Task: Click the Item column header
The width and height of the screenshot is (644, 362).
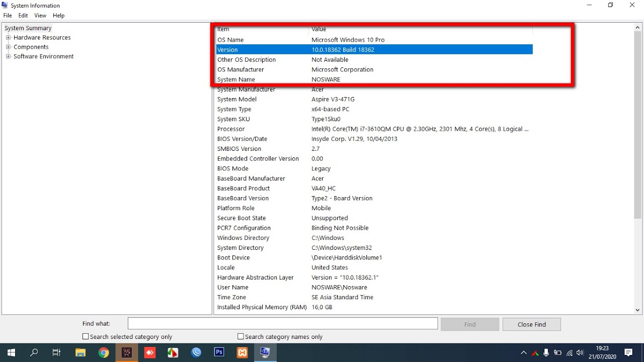Action: (262, 29)
